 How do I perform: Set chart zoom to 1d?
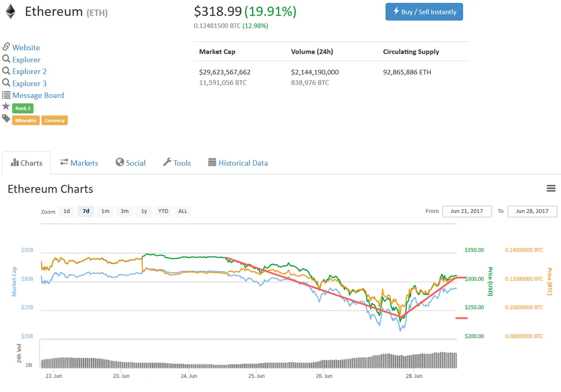[x=67, y=211]
